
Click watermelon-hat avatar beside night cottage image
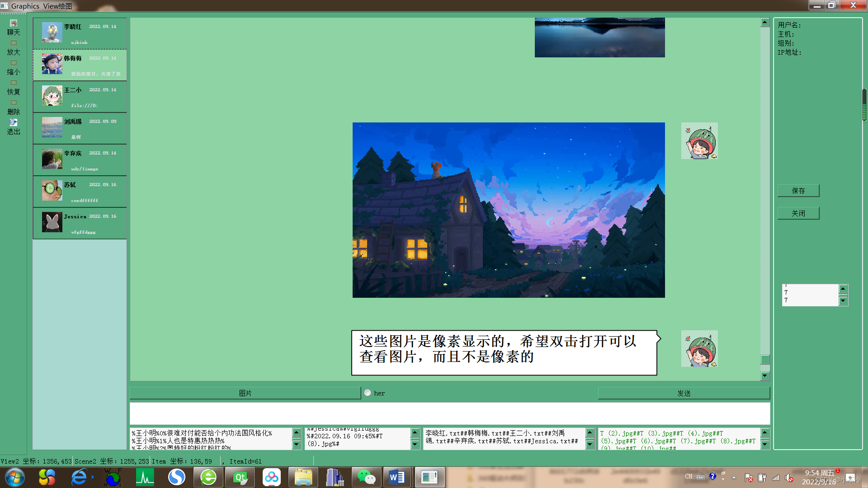click(x=699, y=141)
